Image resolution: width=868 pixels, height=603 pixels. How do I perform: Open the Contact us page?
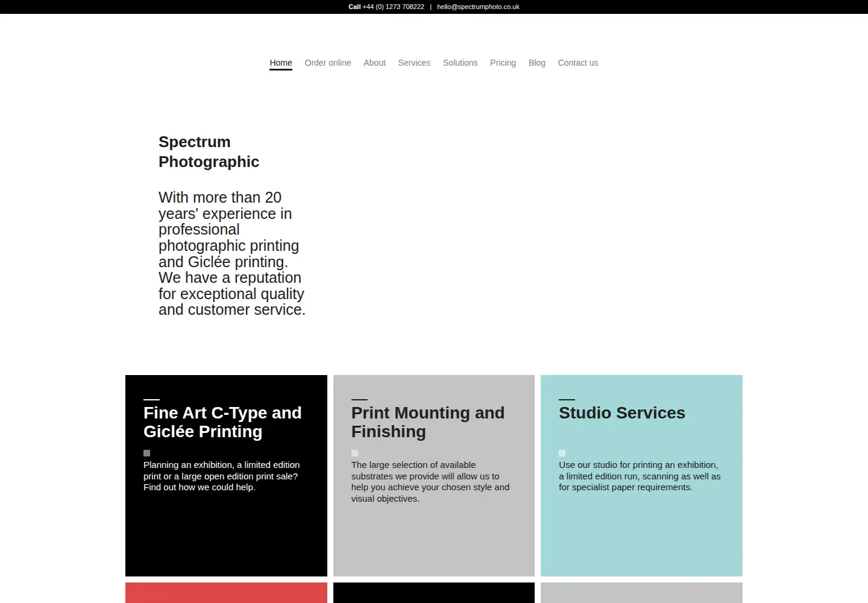pyautogui.click(x=578, y=63)
